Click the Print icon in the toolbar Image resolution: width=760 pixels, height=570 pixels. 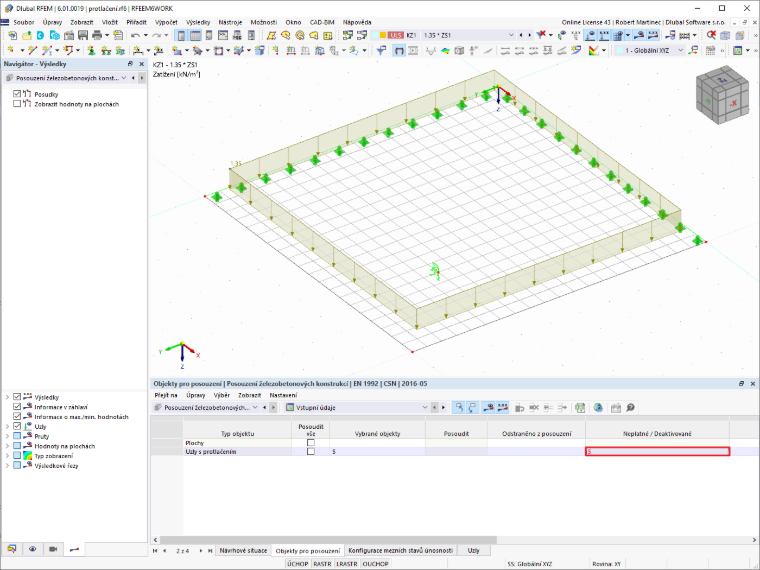coord(97,35)
